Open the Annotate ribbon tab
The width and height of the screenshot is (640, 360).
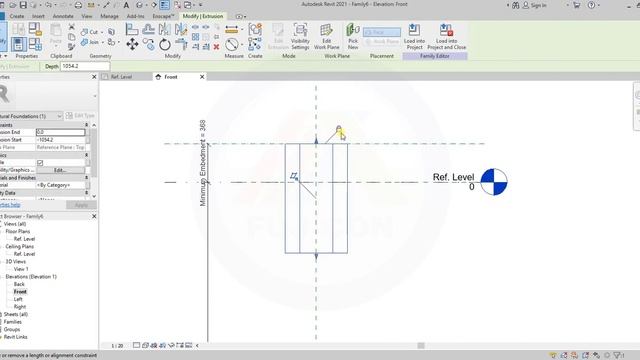coord(63,16)
